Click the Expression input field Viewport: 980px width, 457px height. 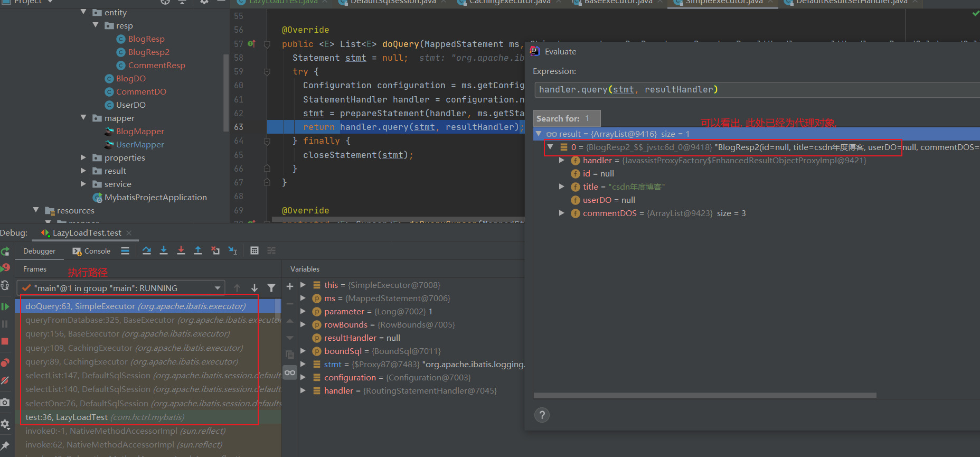pyautogui.click(x=757, y=90)
